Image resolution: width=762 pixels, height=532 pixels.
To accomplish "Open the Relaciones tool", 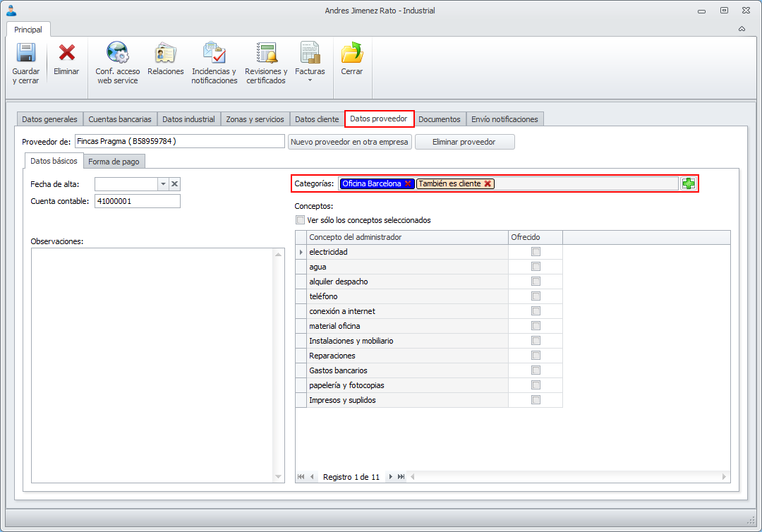I will 166,54.
